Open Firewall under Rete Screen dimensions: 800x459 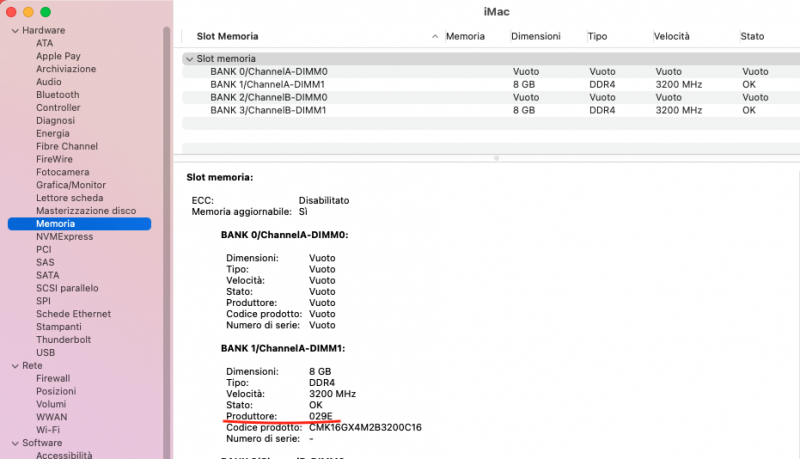click(53, 378)
